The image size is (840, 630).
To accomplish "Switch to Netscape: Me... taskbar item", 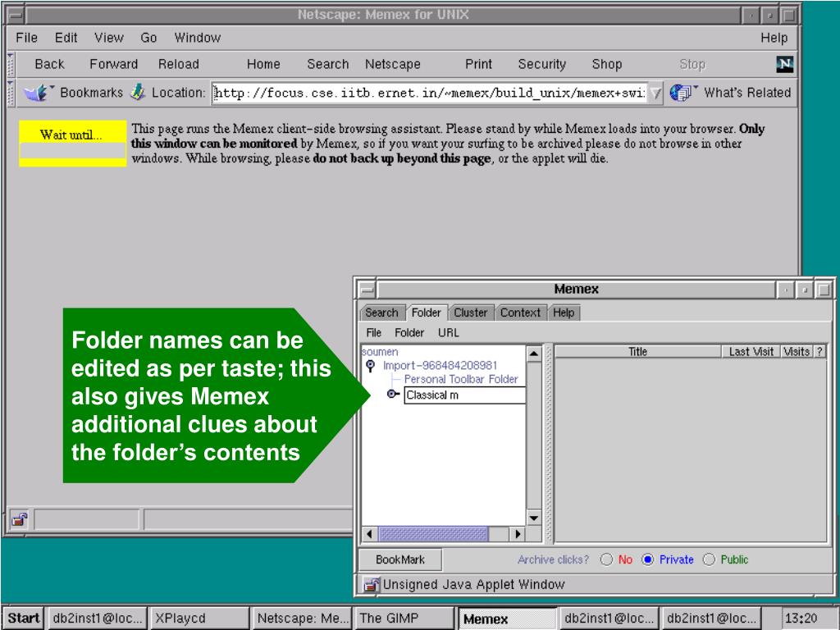I will 301,619.
